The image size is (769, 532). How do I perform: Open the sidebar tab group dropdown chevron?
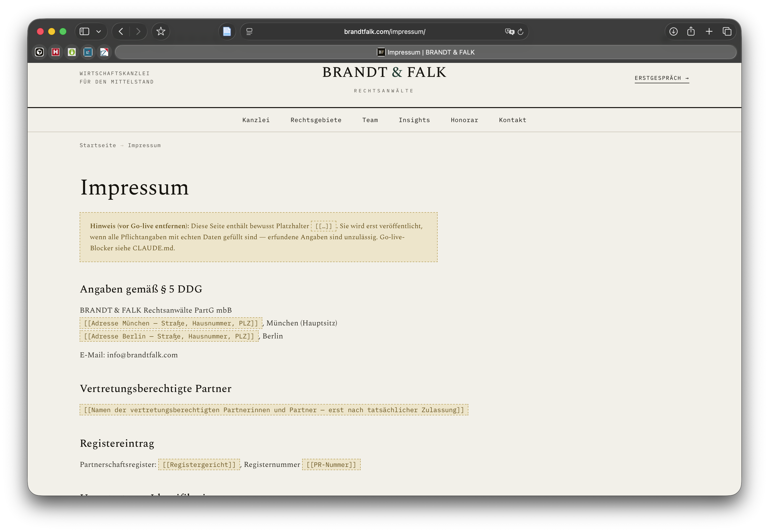click(x=98, y=32)
